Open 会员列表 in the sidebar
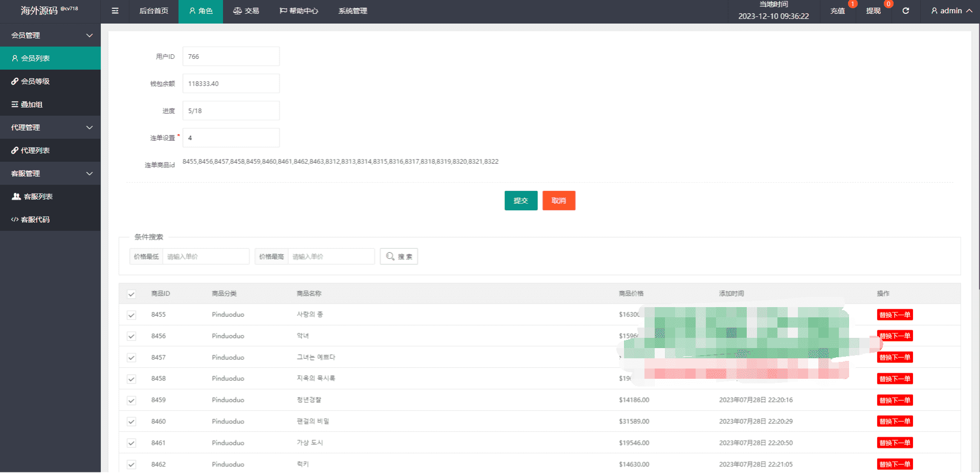Image resolution: width=980 pixels, height=475 pixels. coord(50,58)
